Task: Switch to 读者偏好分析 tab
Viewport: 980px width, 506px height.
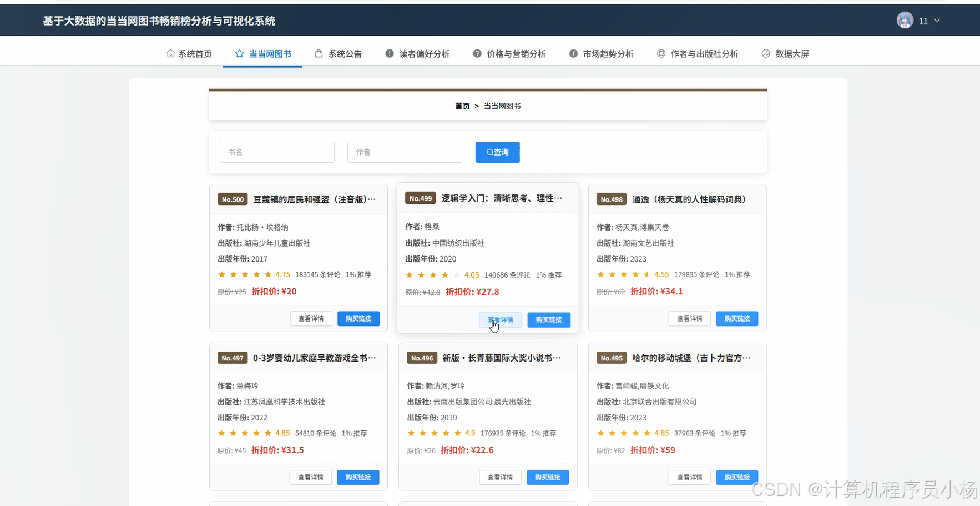Action: (x=417, y=53)
